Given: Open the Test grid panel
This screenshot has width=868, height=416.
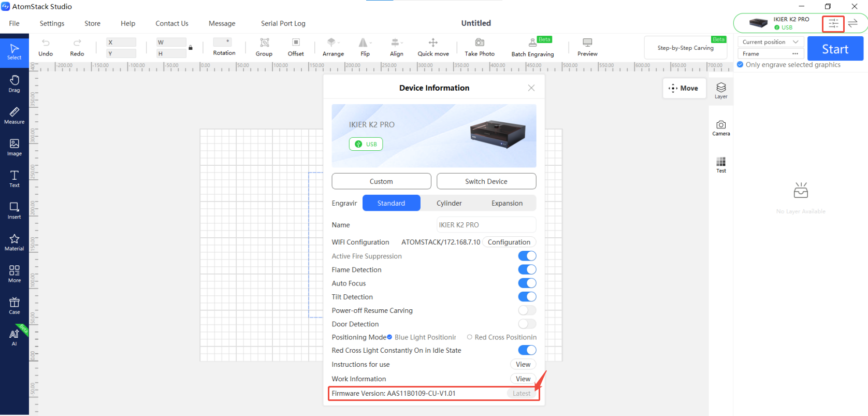Looking at the screenshot, I should (x=721, y=165).
